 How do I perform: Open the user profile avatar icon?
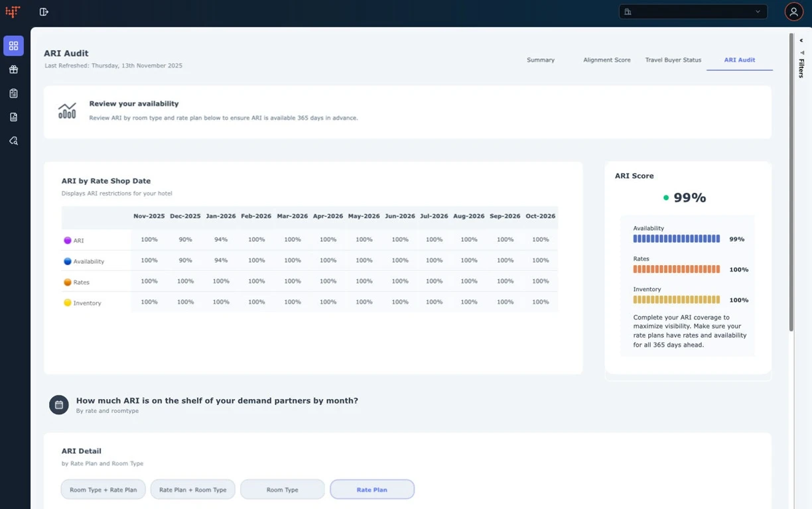[794, 12]
